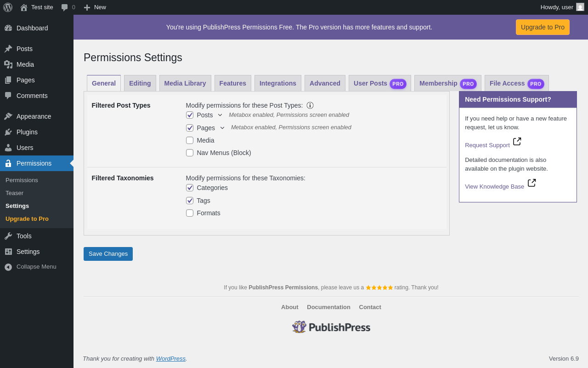This screenshot has height=368, width=588.
Task: Open the View Knowledge Base link
Action: coord(494,187)
